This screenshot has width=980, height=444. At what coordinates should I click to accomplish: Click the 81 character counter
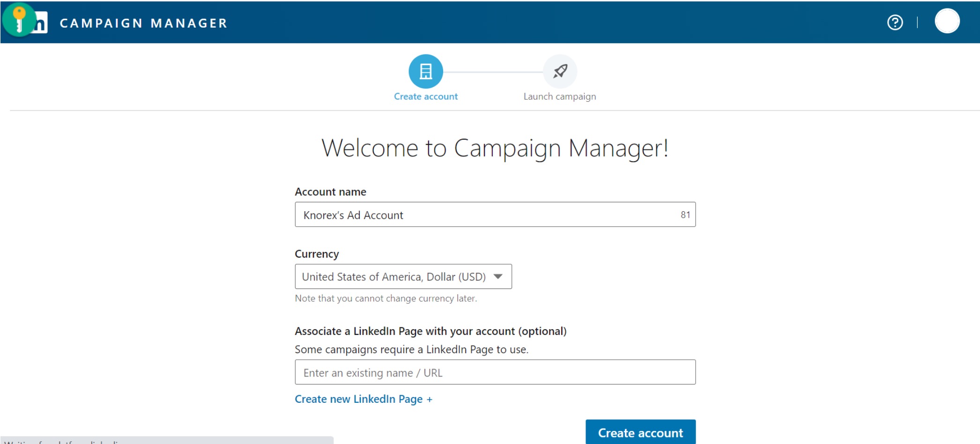(685, 215)
